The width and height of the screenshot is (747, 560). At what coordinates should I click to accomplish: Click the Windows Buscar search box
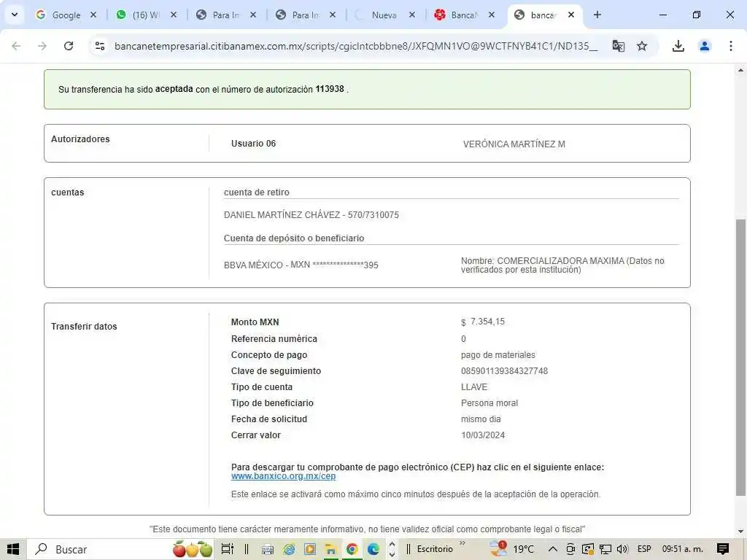pyautogui.click(x=95, y=549)
